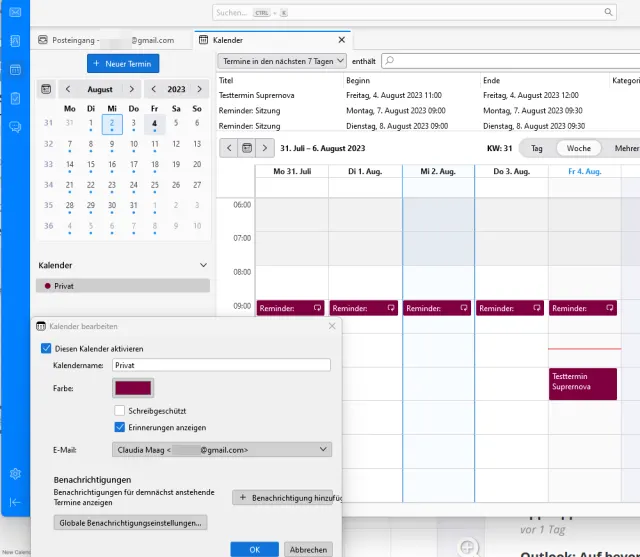Toggle Erinnerungen anzeigen checkbox
640x557 pixels.
click(120, 427)
